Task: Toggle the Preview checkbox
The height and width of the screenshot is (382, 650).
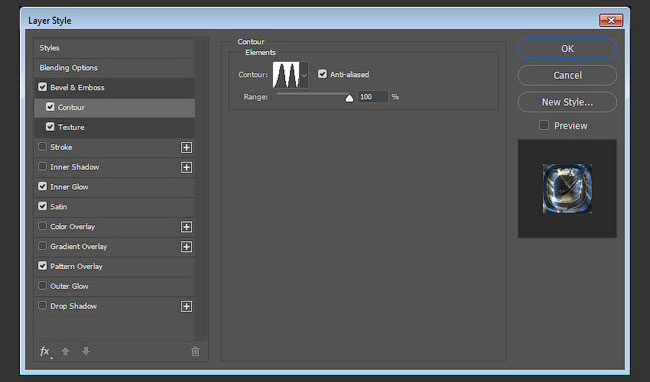Action: click(544, 125)
